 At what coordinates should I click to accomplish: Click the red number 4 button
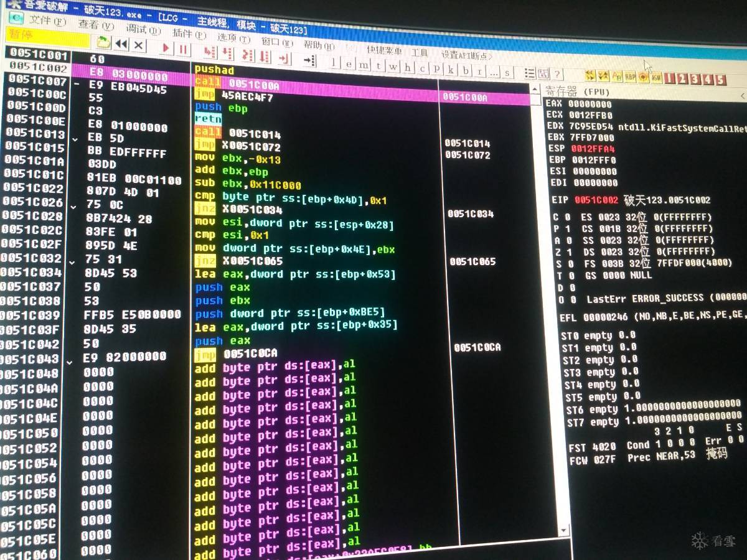point(708,80)
